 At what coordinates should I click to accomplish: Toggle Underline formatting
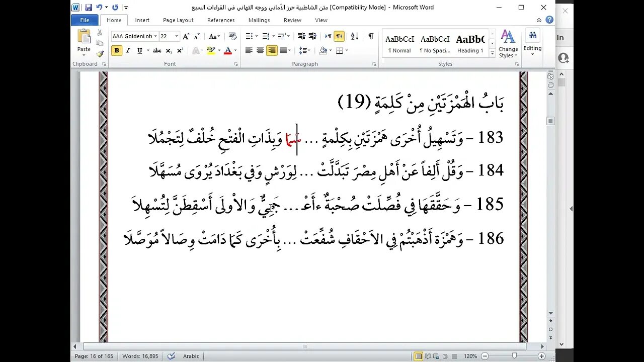(139, 50)
